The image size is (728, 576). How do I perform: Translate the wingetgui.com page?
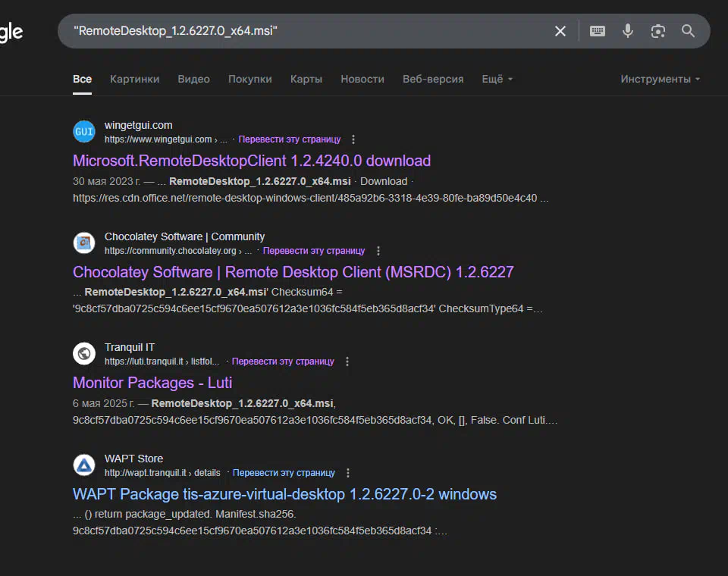tap(289, 139)
